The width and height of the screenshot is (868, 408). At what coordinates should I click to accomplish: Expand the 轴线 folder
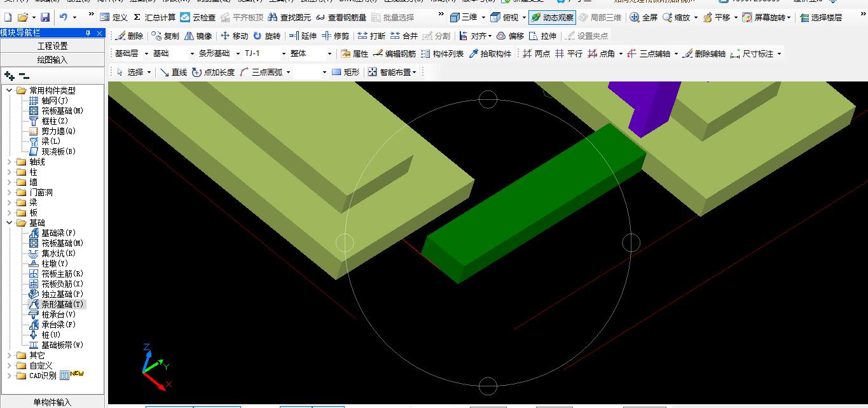point(10,162)
